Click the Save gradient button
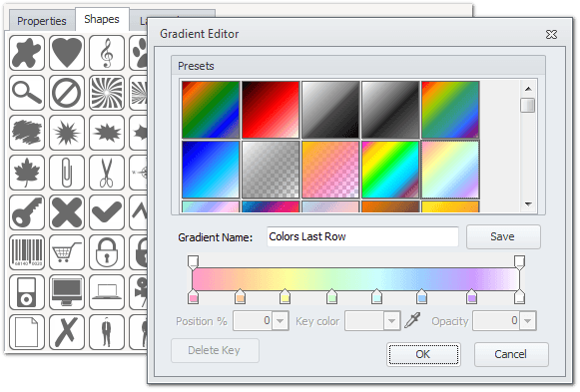This screenshot has width=580, height=392. tap(503, 236)
